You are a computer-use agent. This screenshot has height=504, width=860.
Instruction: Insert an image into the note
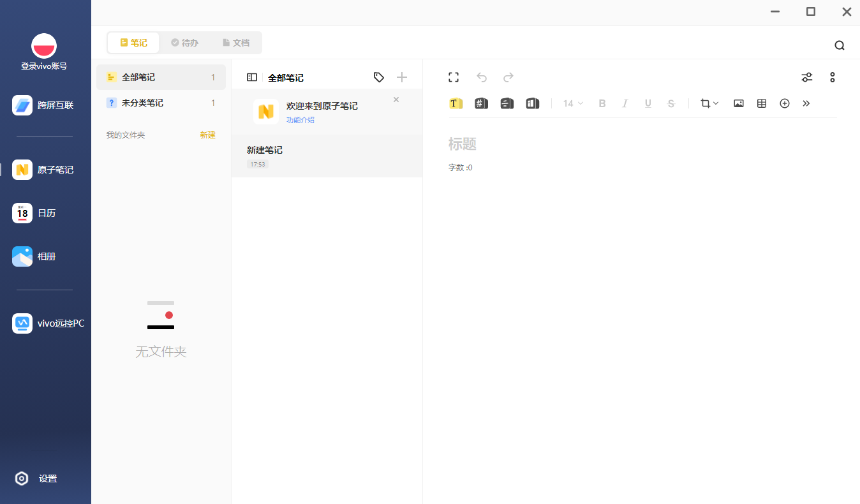click(x=739, y=103)
